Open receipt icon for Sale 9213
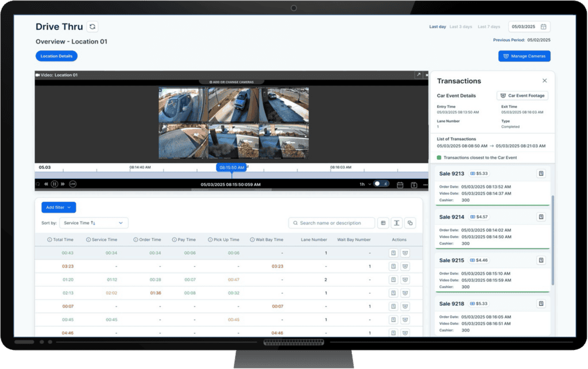 pyautogui.click(x=540, y=173)
